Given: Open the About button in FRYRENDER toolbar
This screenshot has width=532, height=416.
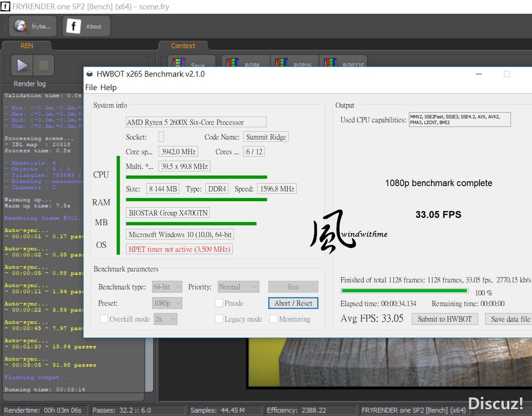Looking at the screenshot, I should tap(86, 26).
